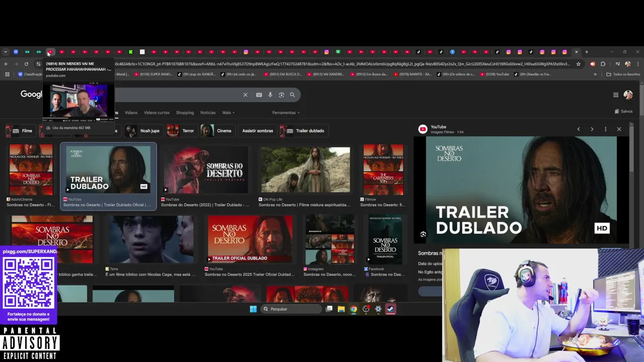Open the site information icon in address bar

click(38, 64)
